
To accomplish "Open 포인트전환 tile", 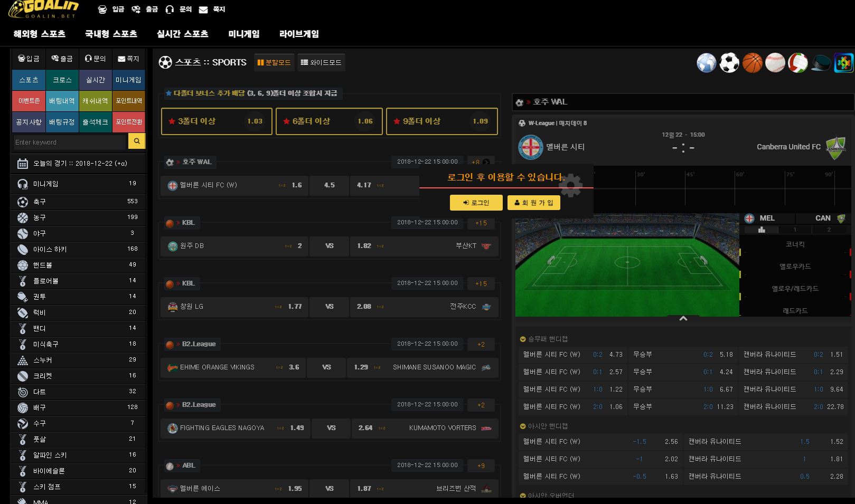I will (x=129, y=122).
